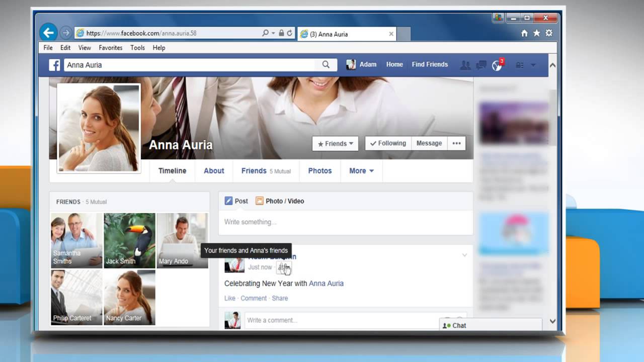The height and width of the screenshot is (362, 644).
Task: Open the address bar dropdown arrow
Action: [x=273, y=33]
